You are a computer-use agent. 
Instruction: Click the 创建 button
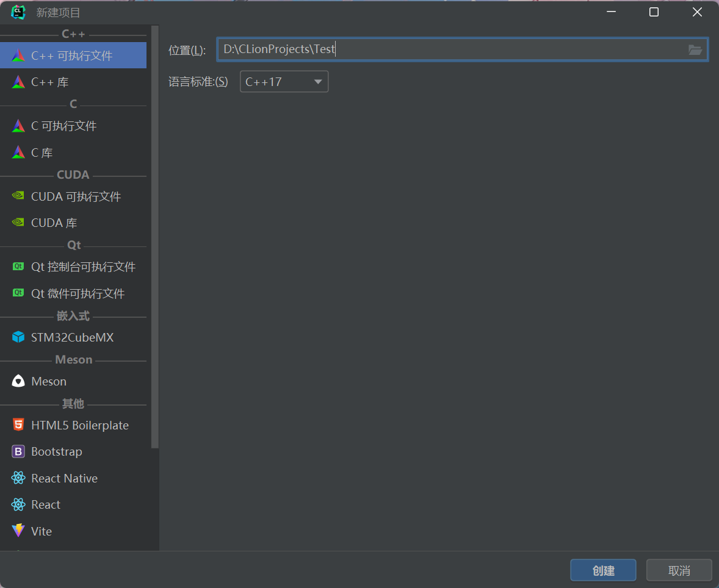click(603, 570)
